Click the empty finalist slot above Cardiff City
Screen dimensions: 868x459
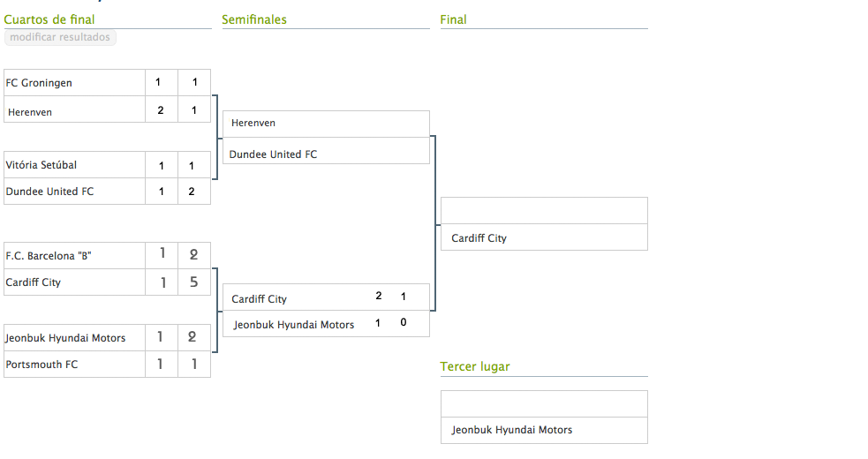[543, 211]
